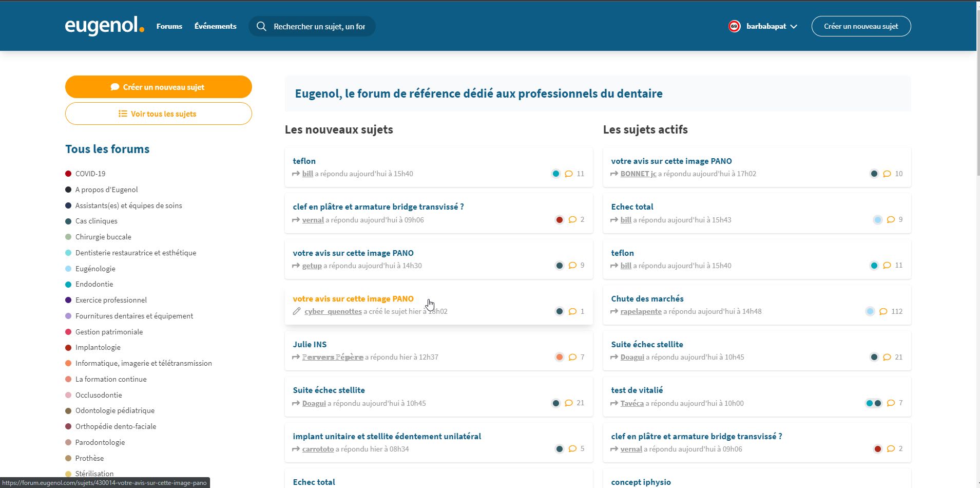
Task: Click comment icon on Chute des marchés
Action: pos(883,311)
